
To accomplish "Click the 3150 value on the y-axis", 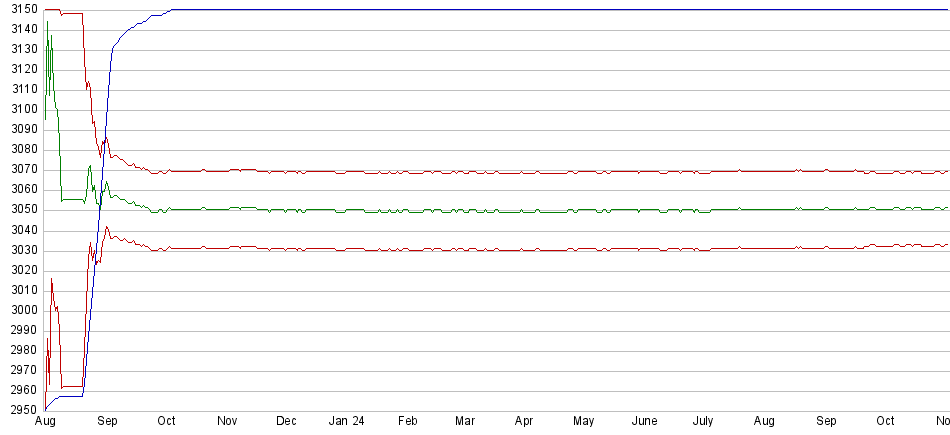I will 24,10.
